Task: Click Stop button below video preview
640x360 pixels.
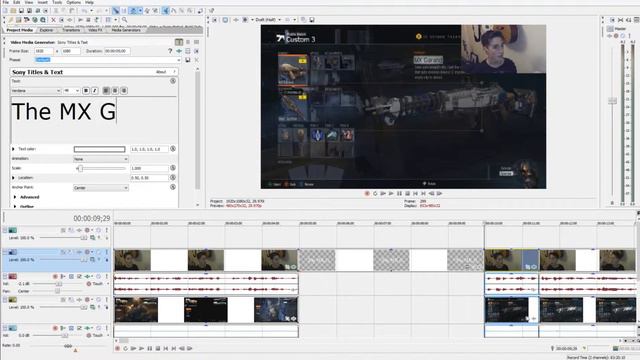Action: [407, 193]
